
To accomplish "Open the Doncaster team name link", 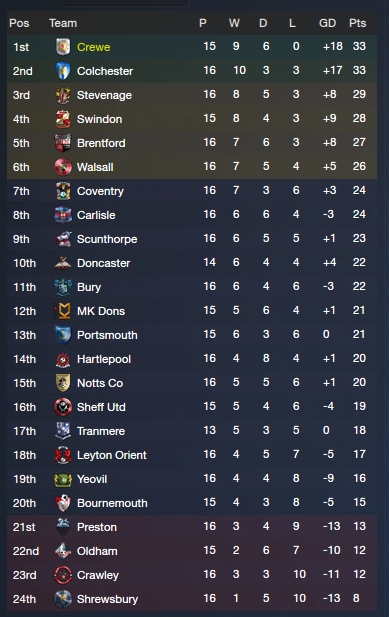I will (103, 263).
